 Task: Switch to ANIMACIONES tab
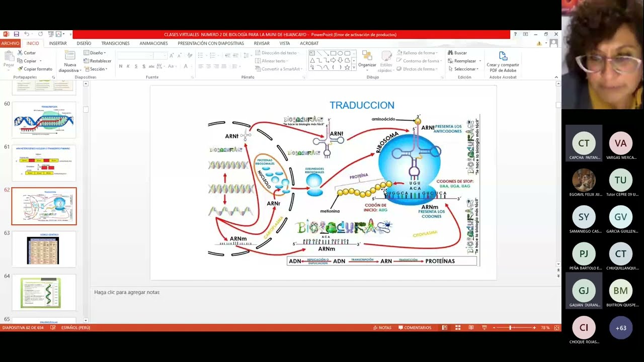coord(153,43)
